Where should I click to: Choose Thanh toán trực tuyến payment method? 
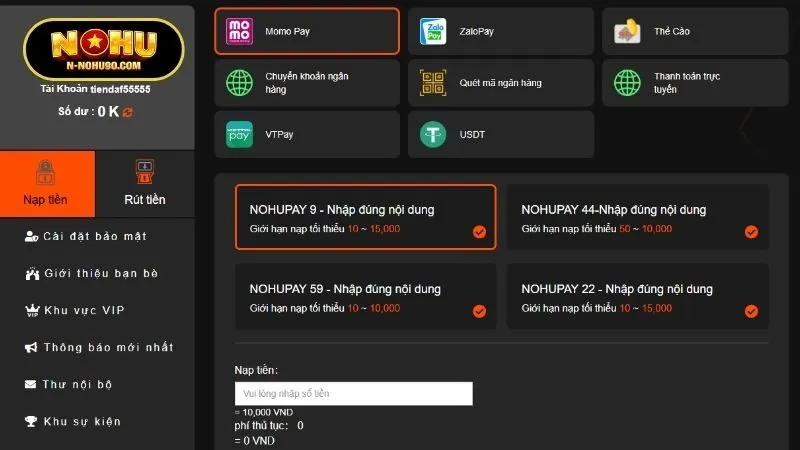pyautogui.click(x=695, y=83)
